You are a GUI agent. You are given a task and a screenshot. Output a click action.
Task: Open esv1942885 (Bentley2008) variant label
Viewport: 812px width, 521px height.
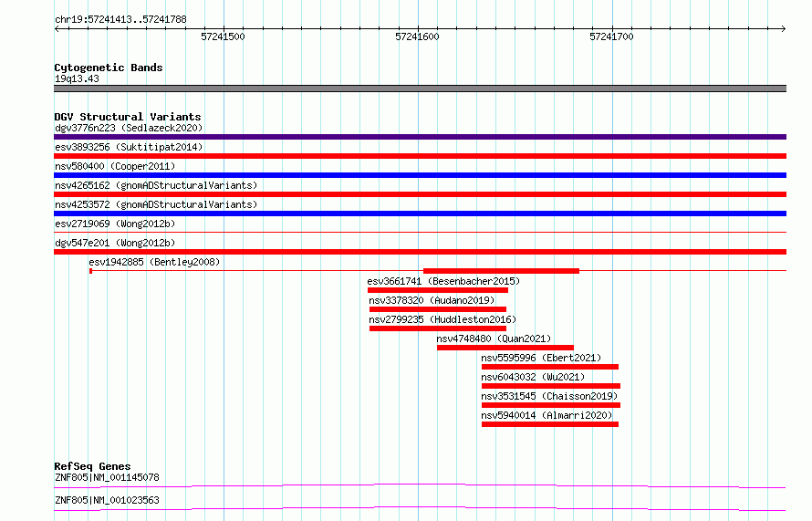154,262
